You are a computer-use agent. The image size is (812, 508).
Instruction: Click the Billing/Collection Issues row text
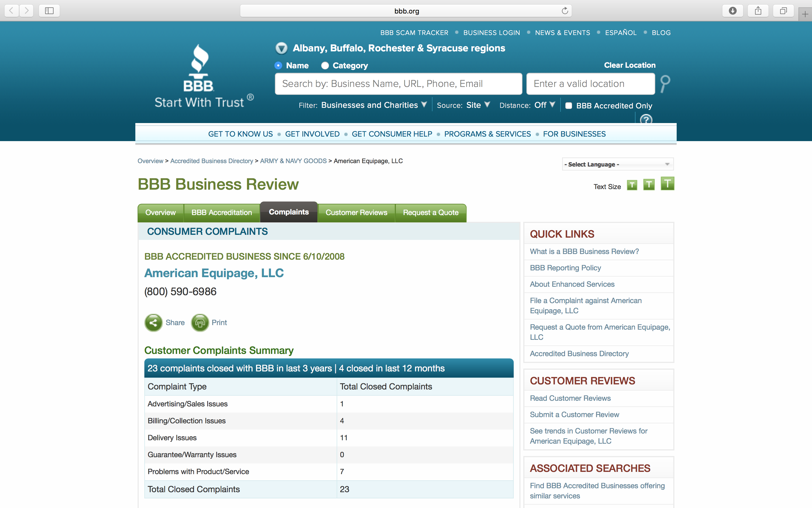coord(187,421)
